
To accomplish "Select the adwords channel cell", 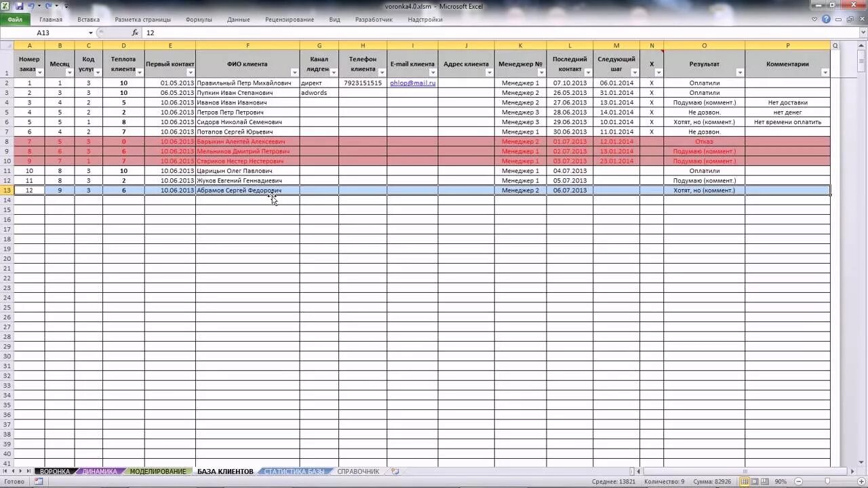I will [x=319, y=93].
